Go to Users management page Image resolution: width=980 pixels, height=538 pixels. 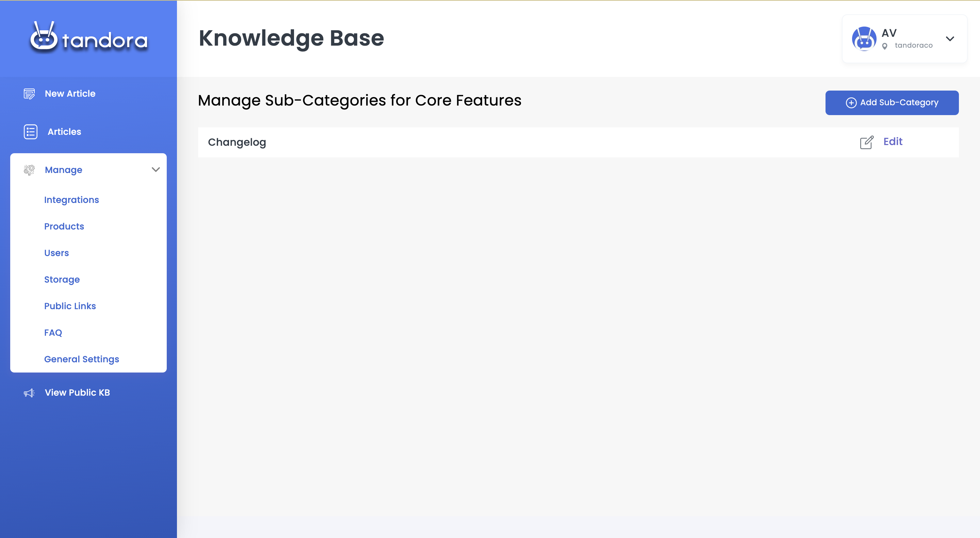tap(56, 253)
